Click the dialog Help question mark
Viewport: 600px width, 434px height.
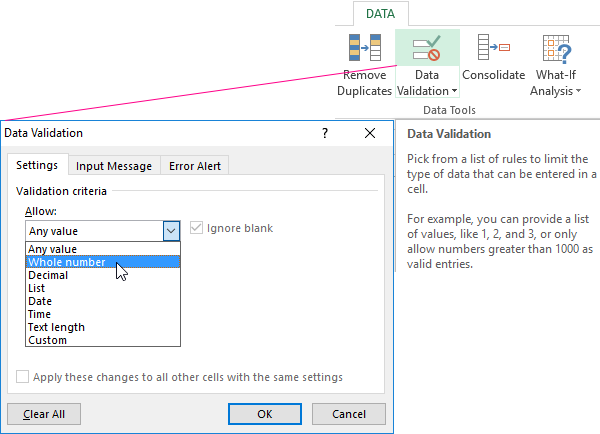325,133
